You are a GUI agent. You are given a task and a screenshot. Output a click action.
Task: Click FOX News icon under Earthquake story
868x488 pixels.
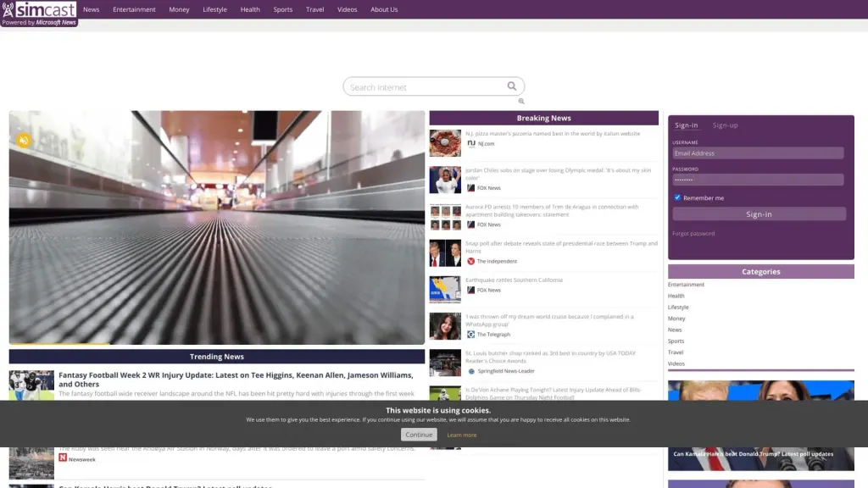[470, 290]
